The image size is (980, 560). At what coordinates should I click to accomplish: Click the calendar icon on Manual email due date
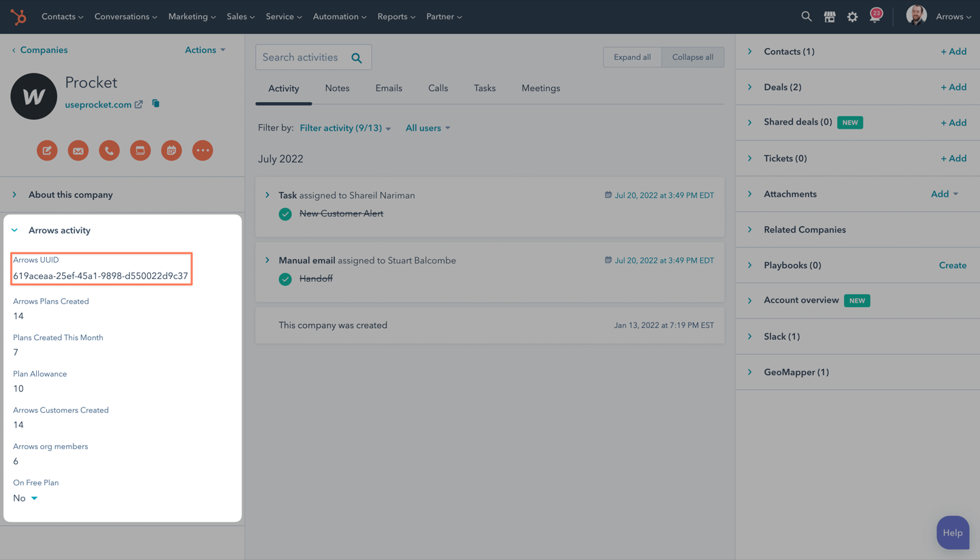point(608,260)
